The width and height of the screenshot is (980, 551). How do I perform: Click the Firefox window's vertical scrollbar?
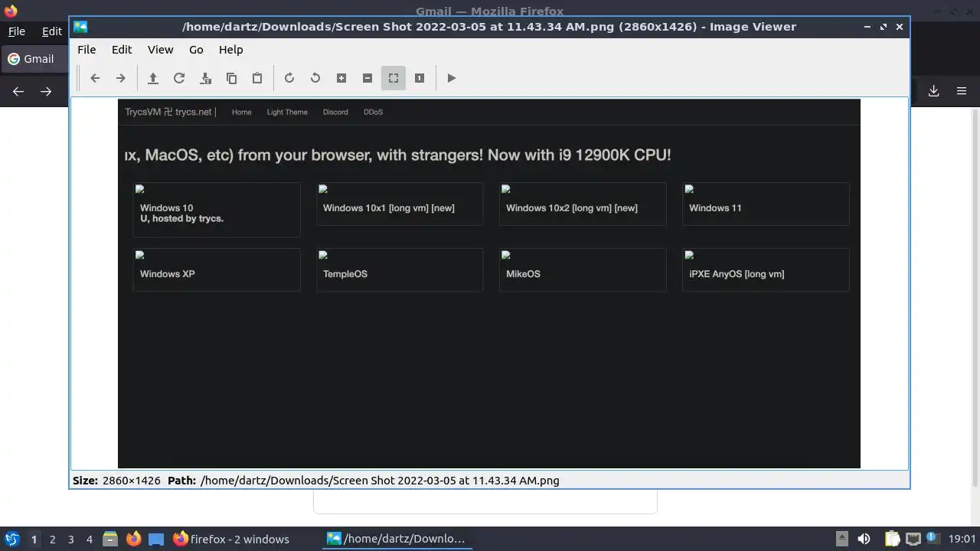pyautogui.click(x=975, y=298)
